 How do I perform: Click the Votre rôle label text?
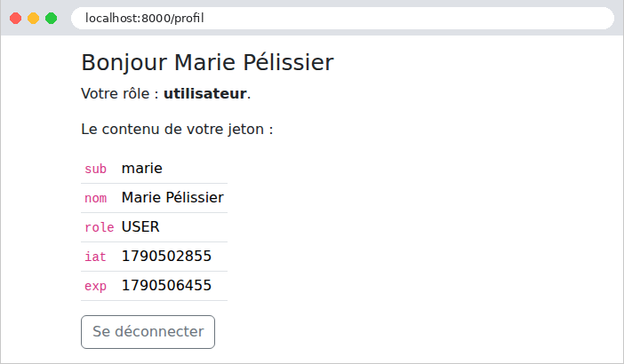coord(120,94)
